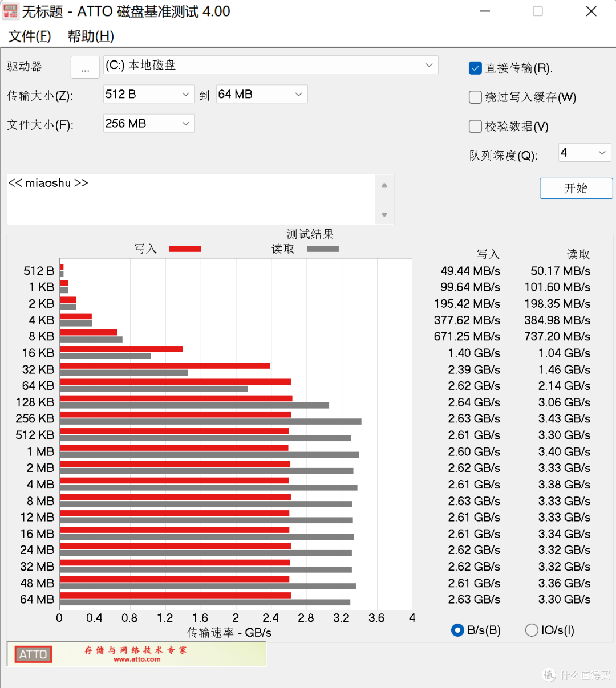
Task: Click the 1 MB row label in chart
Action: coord(40,451)
